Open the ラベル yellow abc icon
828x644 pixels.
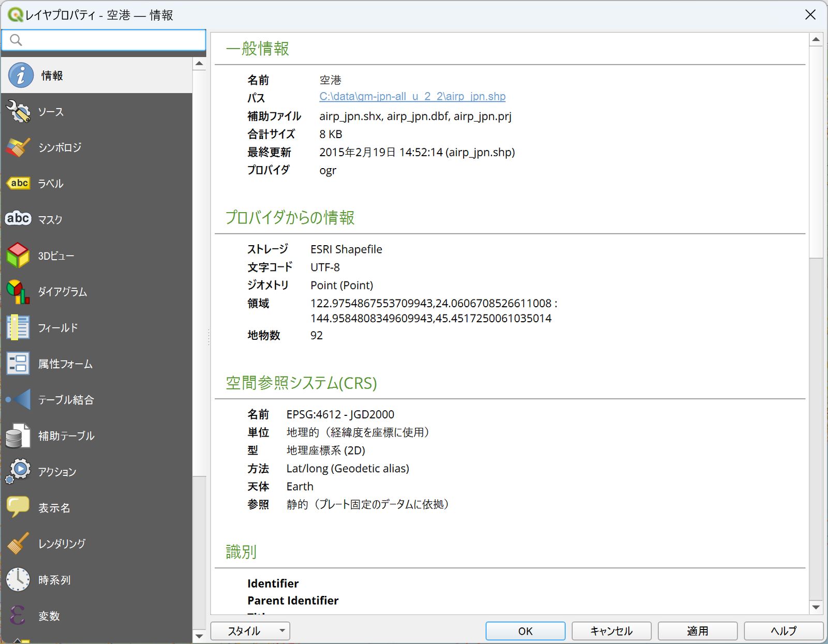pyautogui.click(x=19, y=183)
